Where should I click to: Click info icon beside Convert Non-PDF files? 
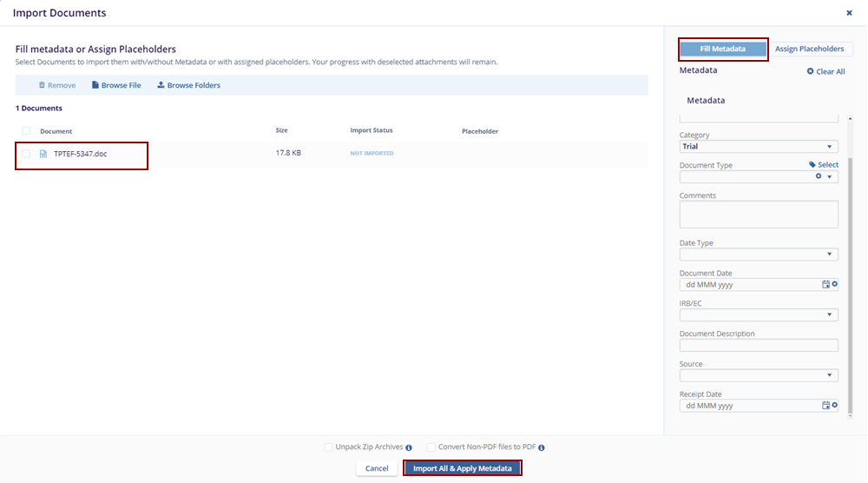coord(542,448)
